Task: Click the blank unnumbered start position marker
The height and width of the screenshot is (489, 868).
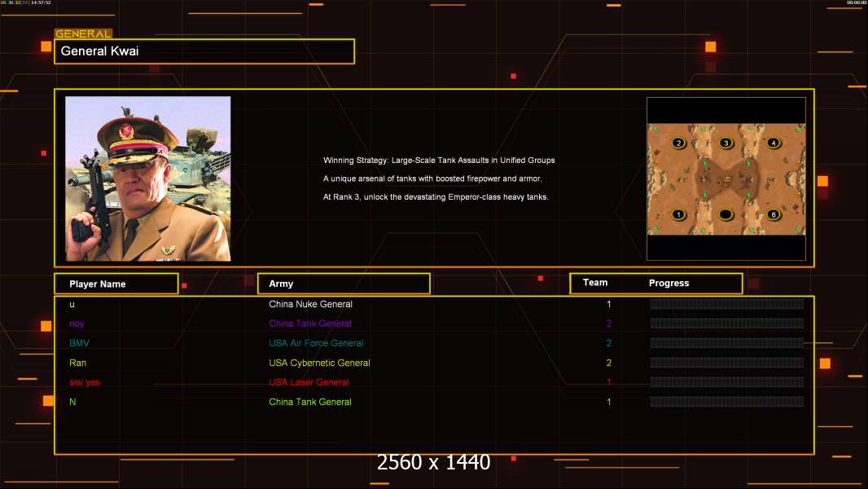Action: pos(726,215)
